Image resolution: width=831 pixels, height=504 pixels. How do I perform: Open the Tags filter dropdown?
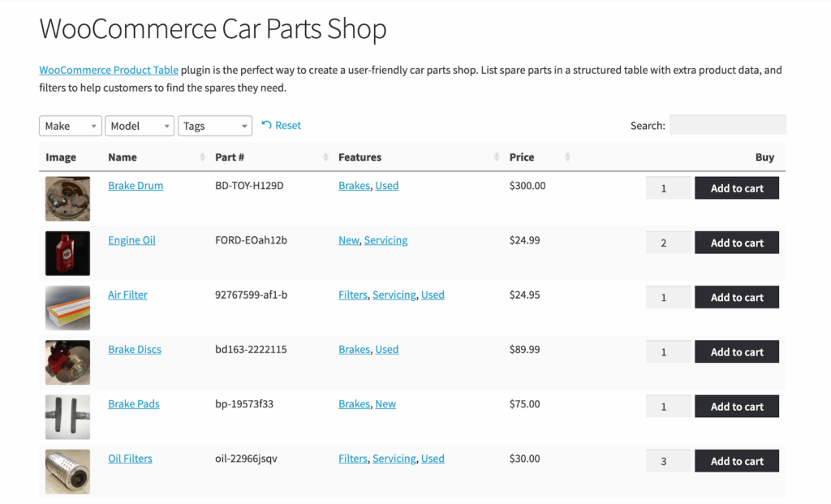tap(214, 126)
